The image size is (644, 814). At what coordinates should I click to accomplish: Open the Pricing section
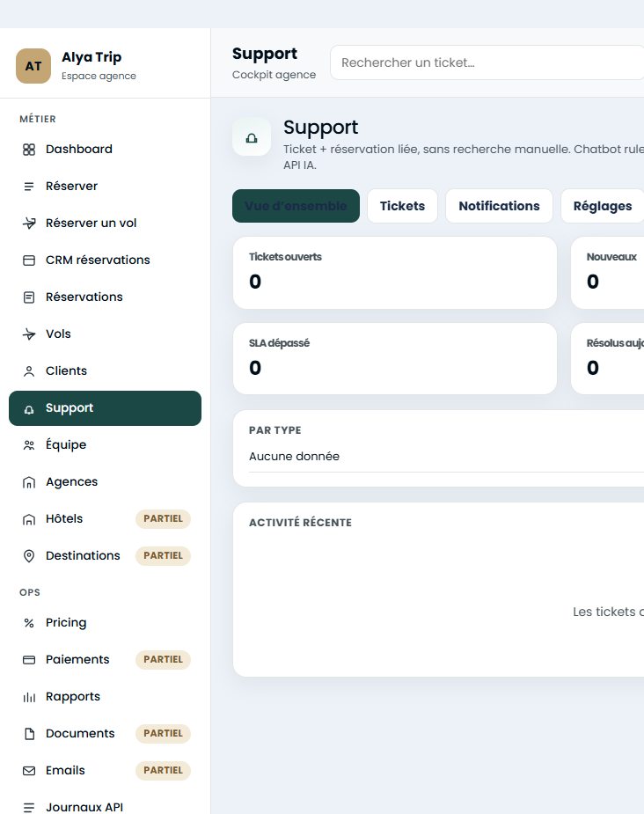[x=105, y=623]
